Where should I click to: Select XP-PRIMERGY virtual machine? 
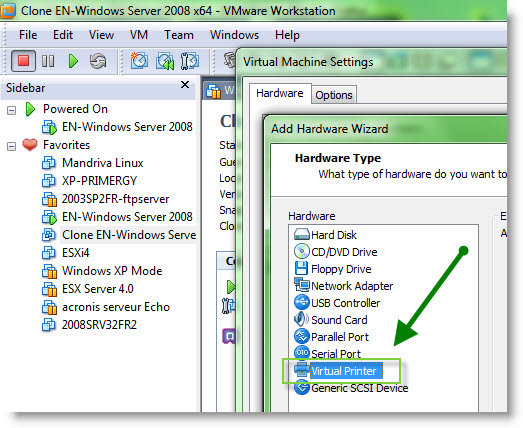pyautogui.click(x=99, y=181)
